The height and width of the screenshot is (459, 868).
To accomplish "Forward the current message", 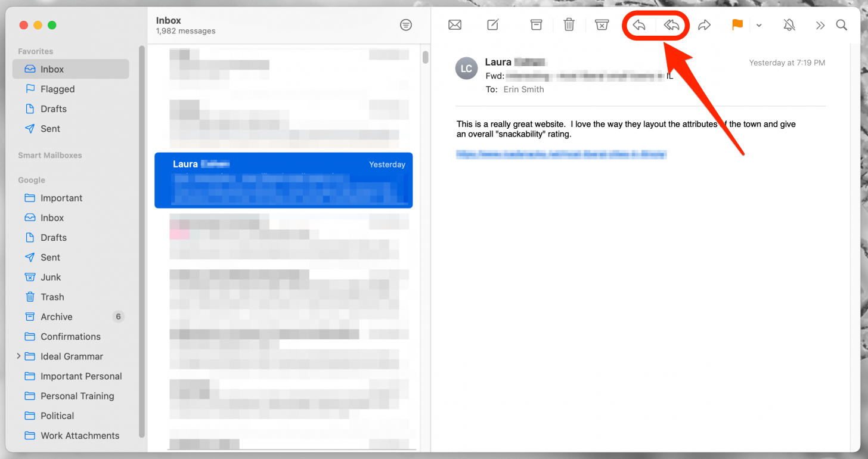I will pyautogui.click(x=705, y=25).
